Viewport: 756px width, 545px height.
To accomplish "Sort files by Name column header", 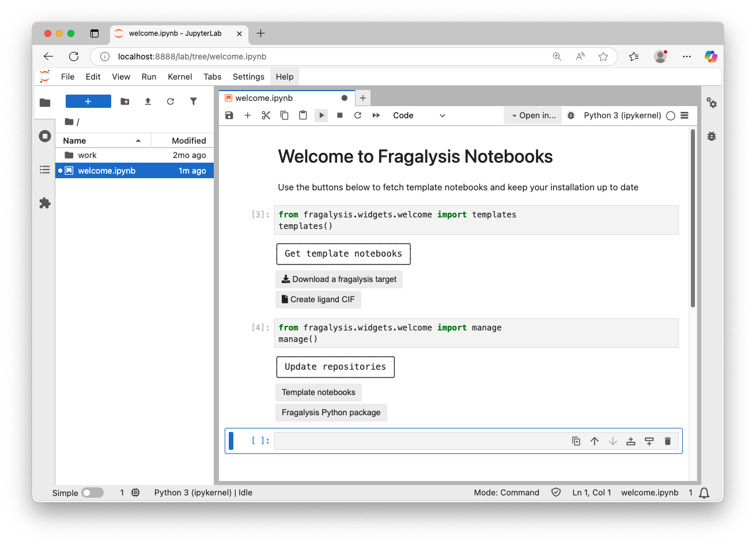I will point(103,141).
